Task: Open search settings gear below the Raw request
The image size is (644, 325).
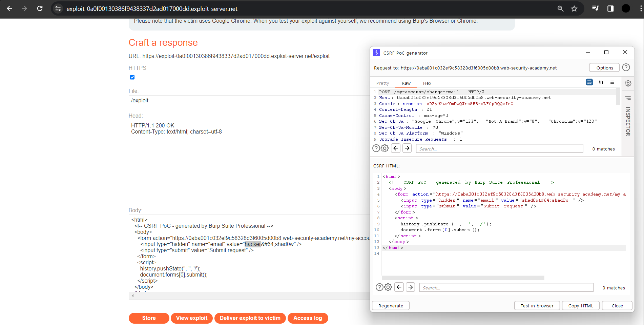Action: [385, 148]
